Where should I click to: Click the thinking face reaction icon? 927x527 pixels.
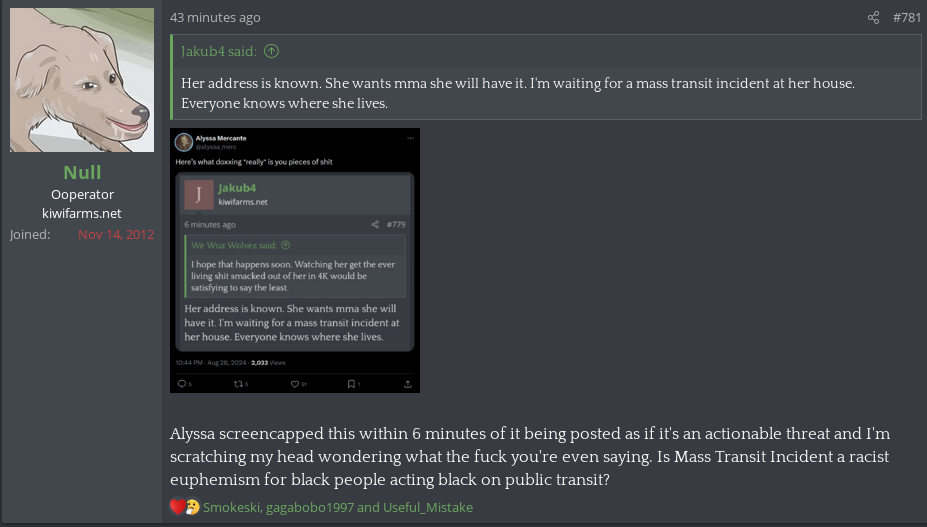pyautogui.click(x=191, y=507)
